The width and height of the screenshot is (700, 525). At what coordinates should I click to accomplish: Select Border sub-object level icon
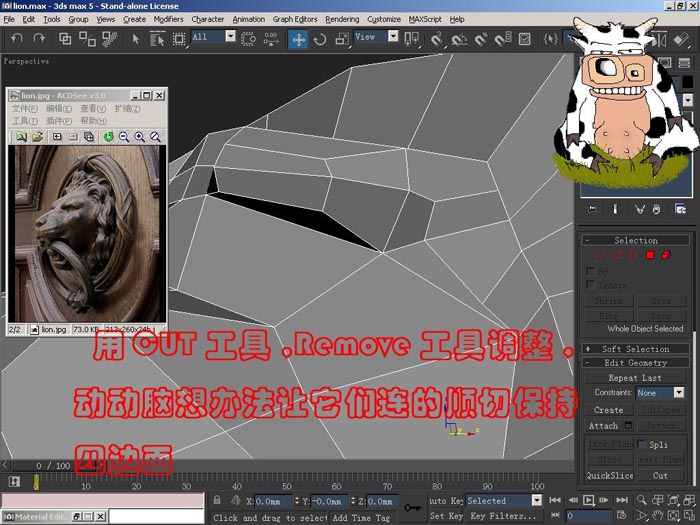tap(633, 255)
